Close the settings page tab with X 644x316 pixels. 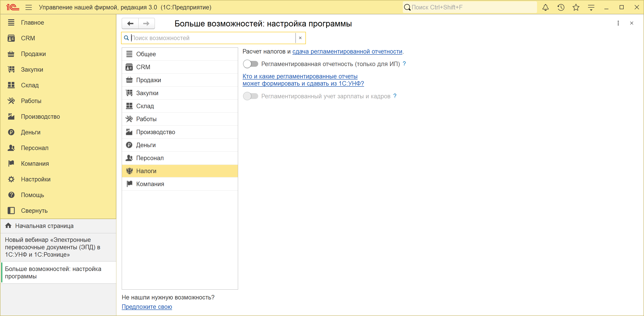[x=631, y=23]
